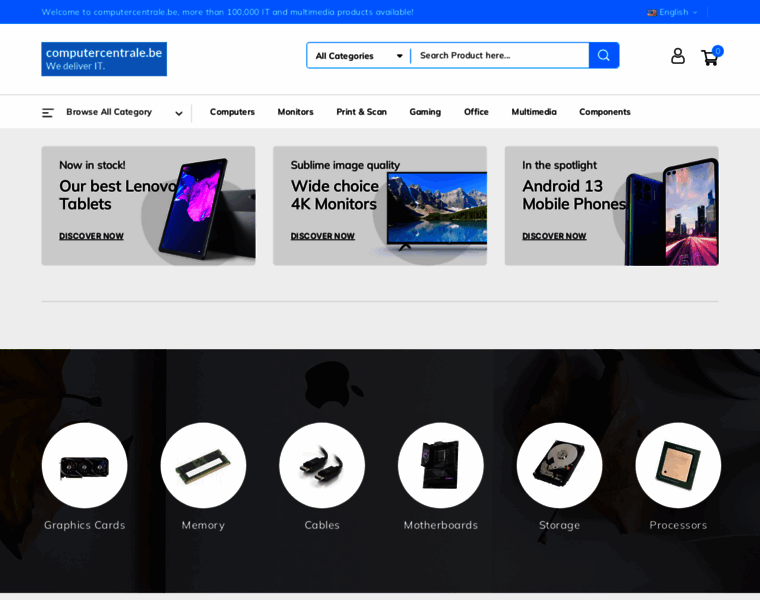Open the Office menu
Screen dimensions: 760x600
tap(476, 112)
